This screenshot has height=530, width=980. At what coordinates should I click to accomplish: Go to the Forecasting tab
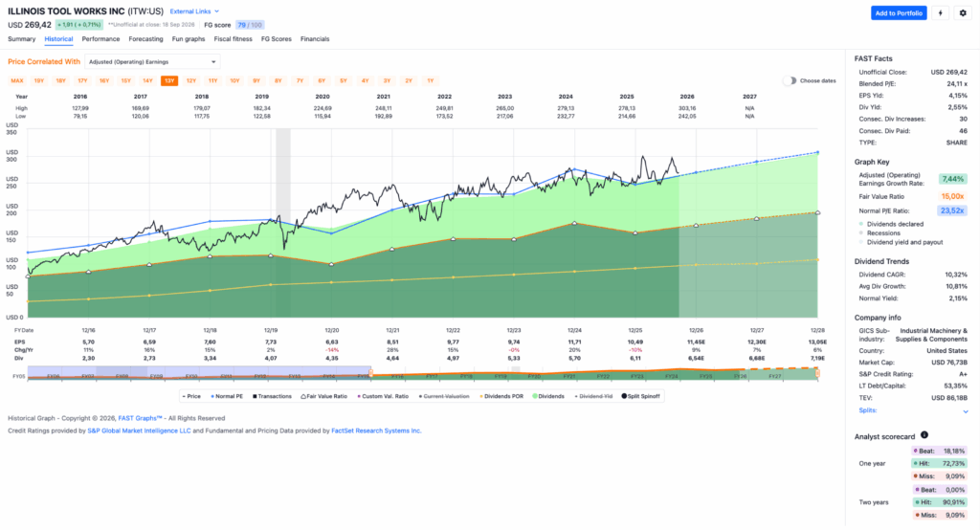tap(145, 39)
